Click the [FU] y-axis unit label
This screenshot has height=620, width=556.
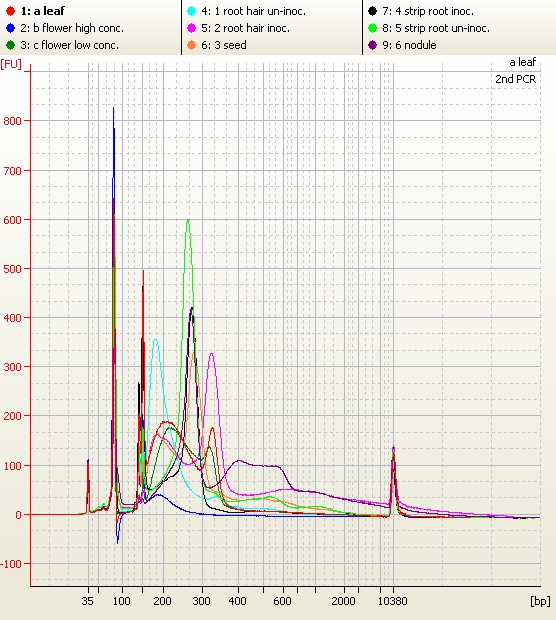pos(11,64)
